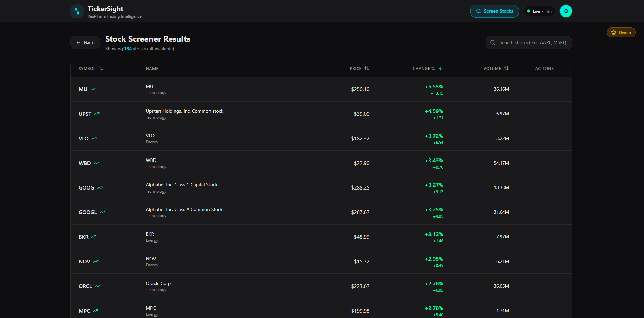This screenshot has height=318, width=644.
Task: Click the $288.25 price for GOOG
Action: coord(360,187)
